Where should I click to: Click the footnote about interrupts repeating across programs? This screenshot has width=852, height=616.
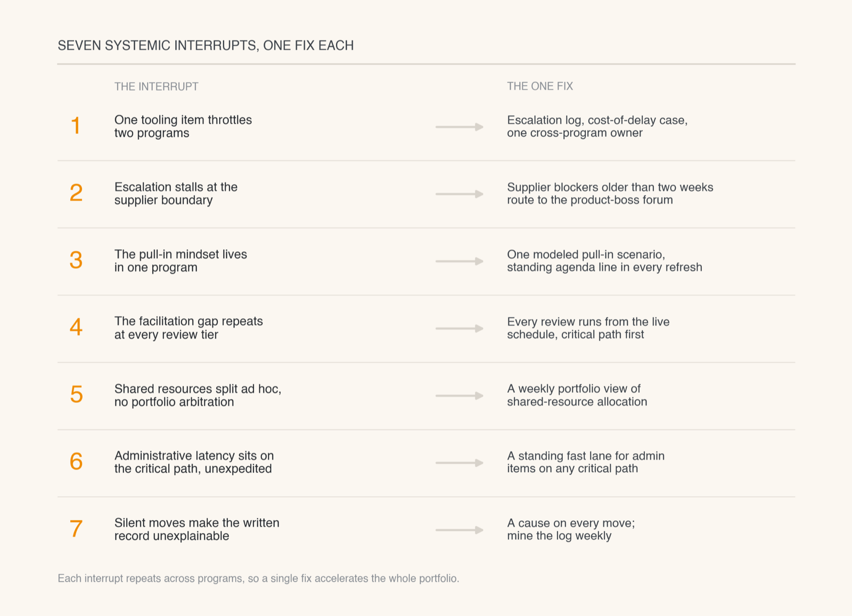tap(258, 578)
